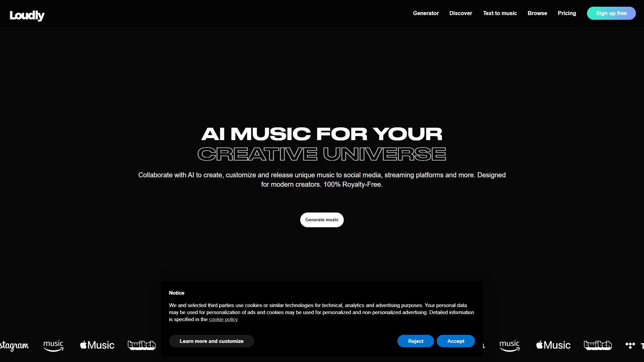
Task: Click the Accept cookies toggle
Action: (455, 341)
